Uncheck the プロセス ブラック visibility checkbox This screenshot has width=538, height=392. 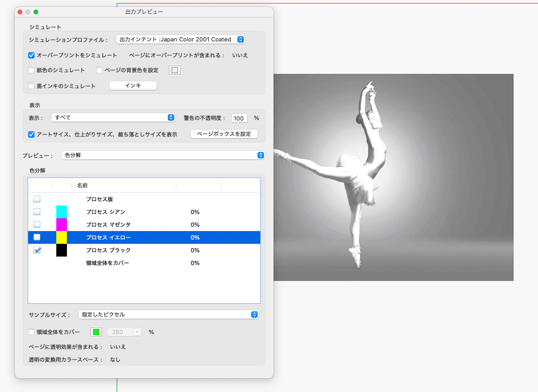tap(37, 250)
